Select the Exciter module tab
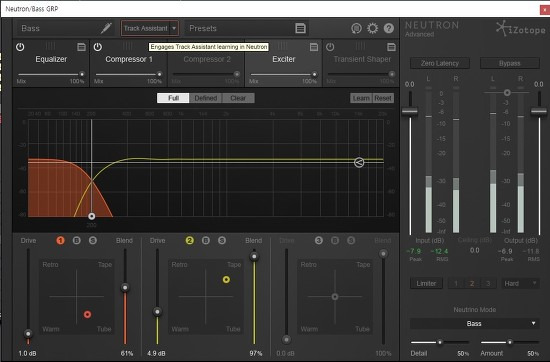The image size is (550, 362). point(284,59)
